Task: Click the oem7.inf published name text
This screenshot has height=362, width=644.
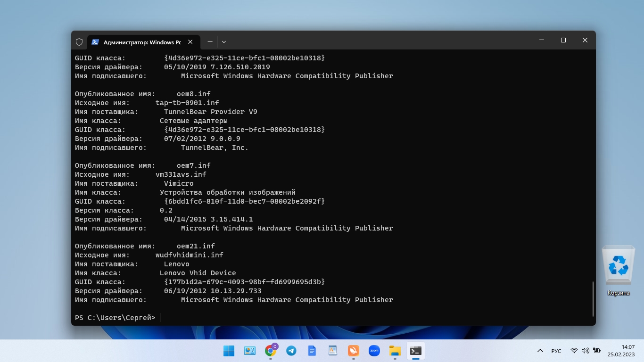Action: pos(194,165)
